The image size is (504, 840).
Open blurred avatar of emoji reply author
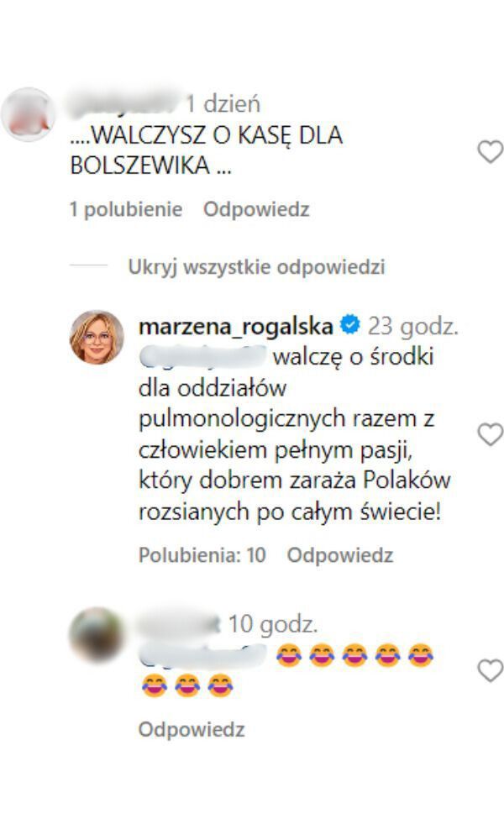pyautogui.click(x=97, y=634)
